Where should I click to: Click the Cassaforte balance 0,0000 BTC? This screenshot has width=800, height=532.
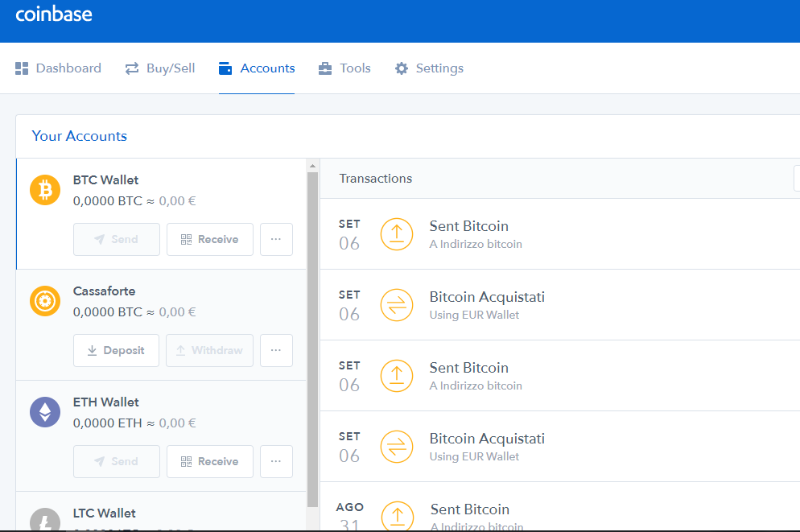(x=108, y=312)
